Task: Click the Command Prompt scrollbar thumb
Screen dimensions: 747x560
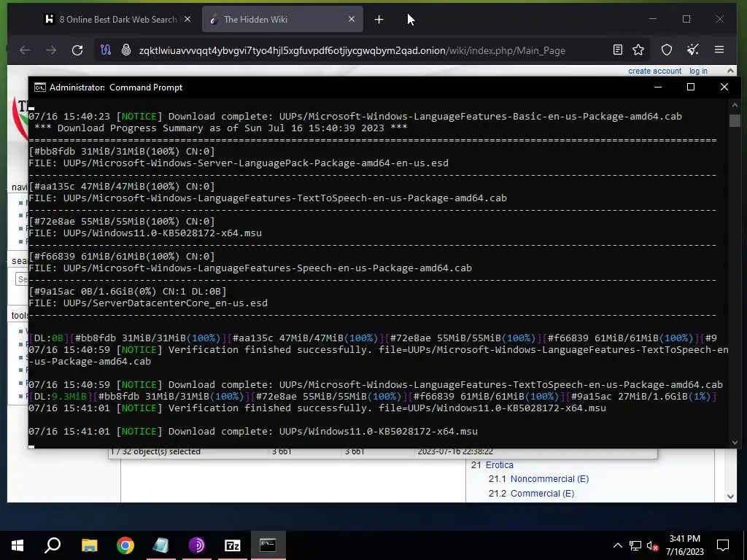Action: (735, 120)
